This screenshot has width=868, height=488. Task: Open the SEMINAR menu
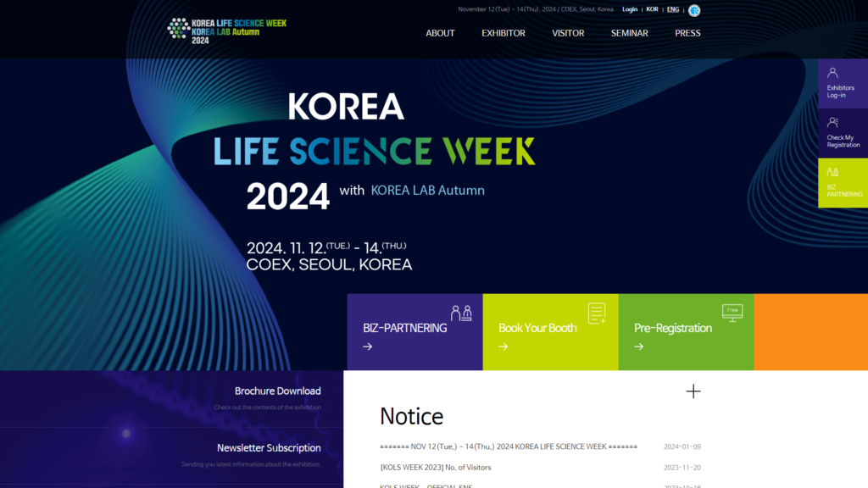(630, 33)
